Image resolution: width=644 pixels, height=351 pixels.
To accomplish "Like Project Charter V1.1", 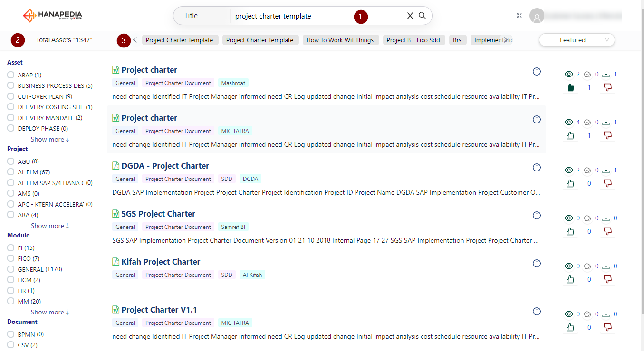I will tap(570, 327).
